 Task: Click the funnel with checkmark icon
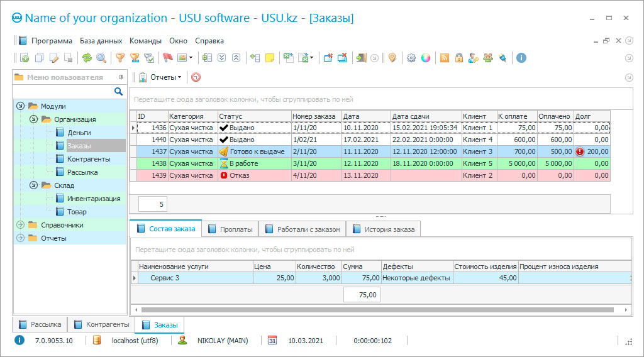(149, 58)
